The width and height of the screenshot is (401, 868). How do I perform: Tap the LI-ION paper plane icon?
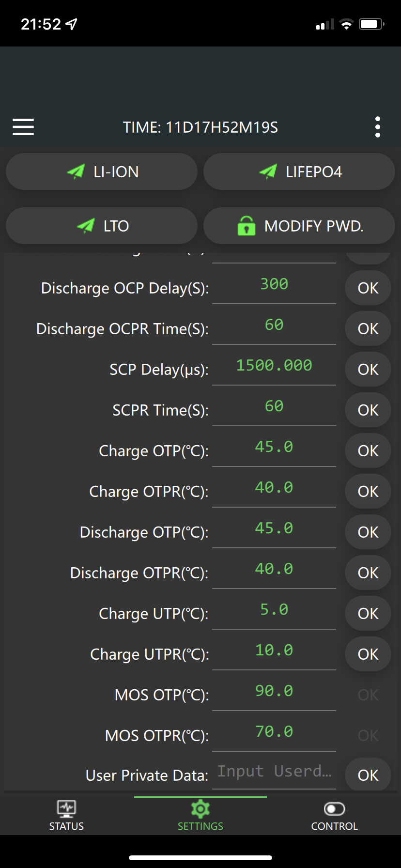tap(76, 171)
